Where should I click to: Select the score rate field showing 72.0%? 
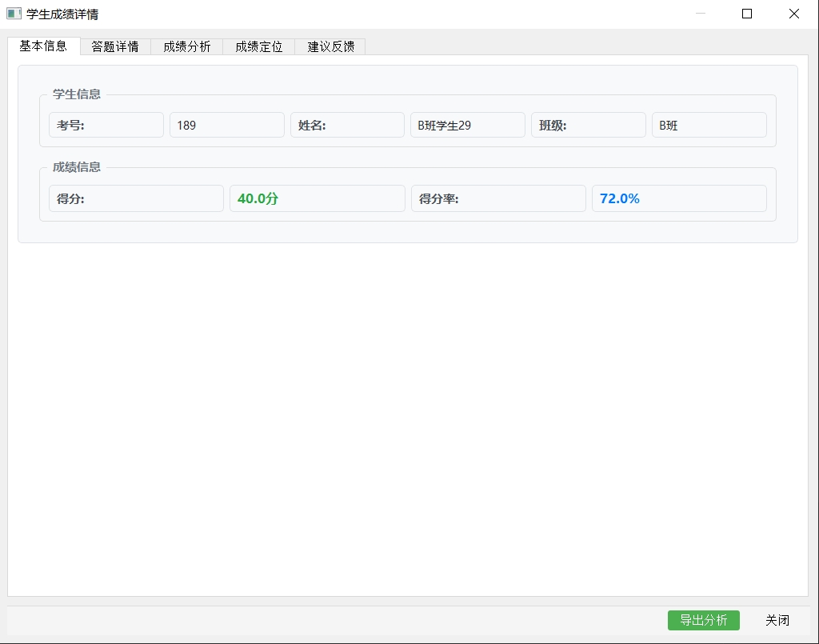coord(678,198)
